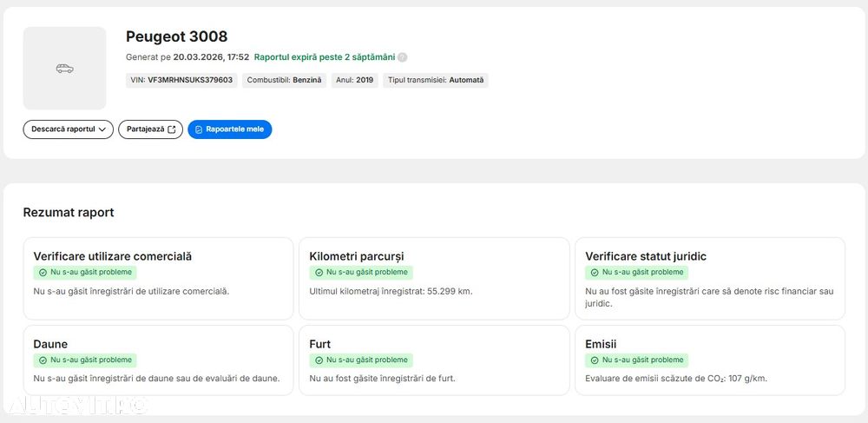Click the Combustibil: Benzină tag
The height and width of the screenshot is (423, 868).
point(284,80)
